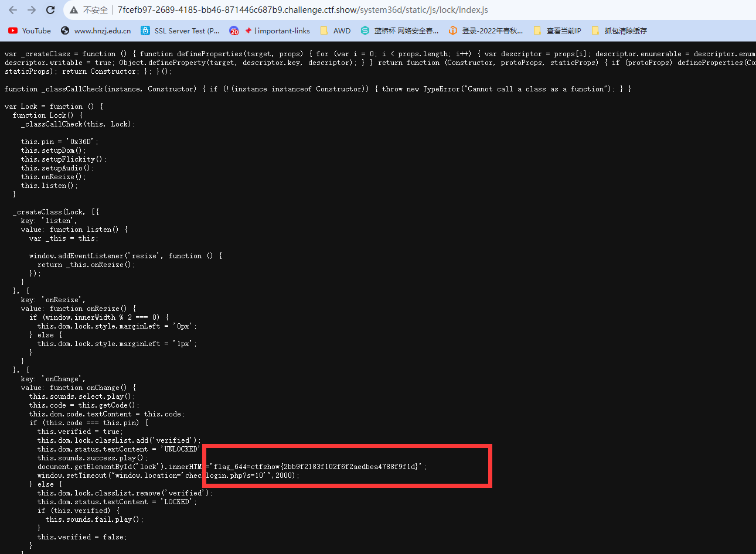Click the browser forward arrow

[x=32, y=10]
